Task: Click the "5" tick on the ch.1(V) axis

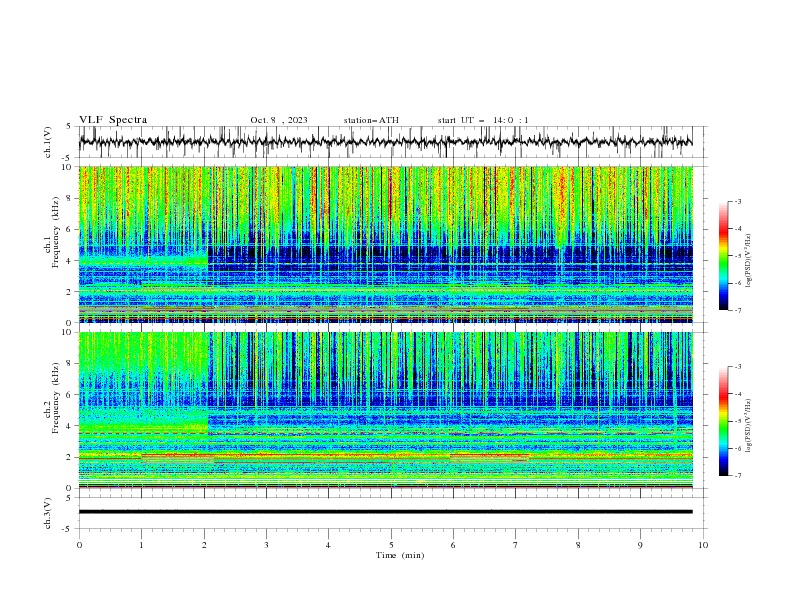Action: [x=70, y=127]
